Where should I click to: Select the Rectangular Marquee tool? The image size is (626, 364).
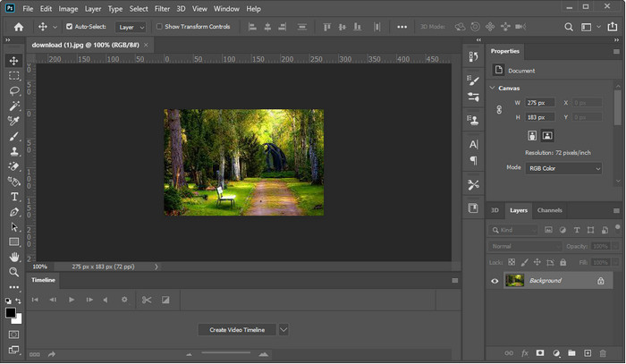coord(14,75)
